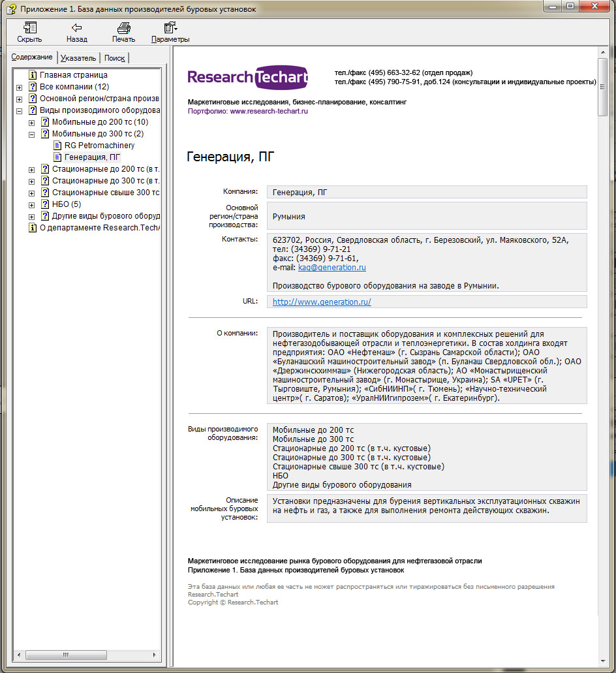Click the Research Techart logo
Viewport: 616px width, 673px height.
coord(248,78)
